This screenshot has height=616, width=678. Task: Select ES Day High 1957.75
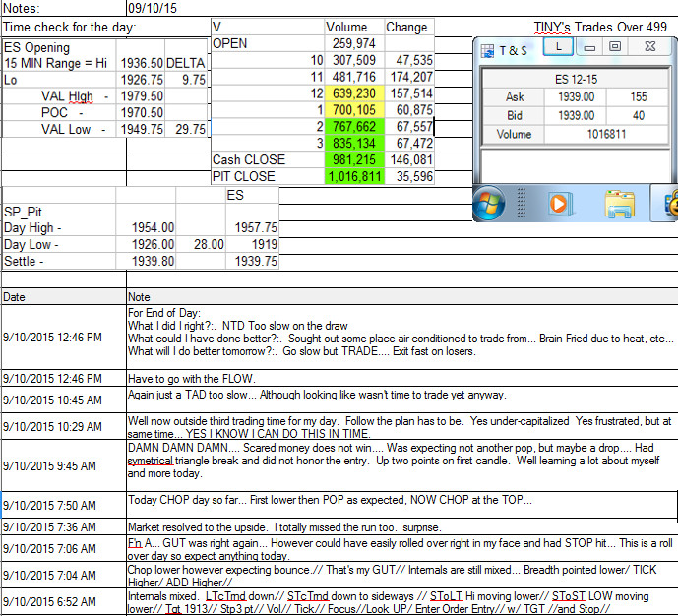coord(253,227)
